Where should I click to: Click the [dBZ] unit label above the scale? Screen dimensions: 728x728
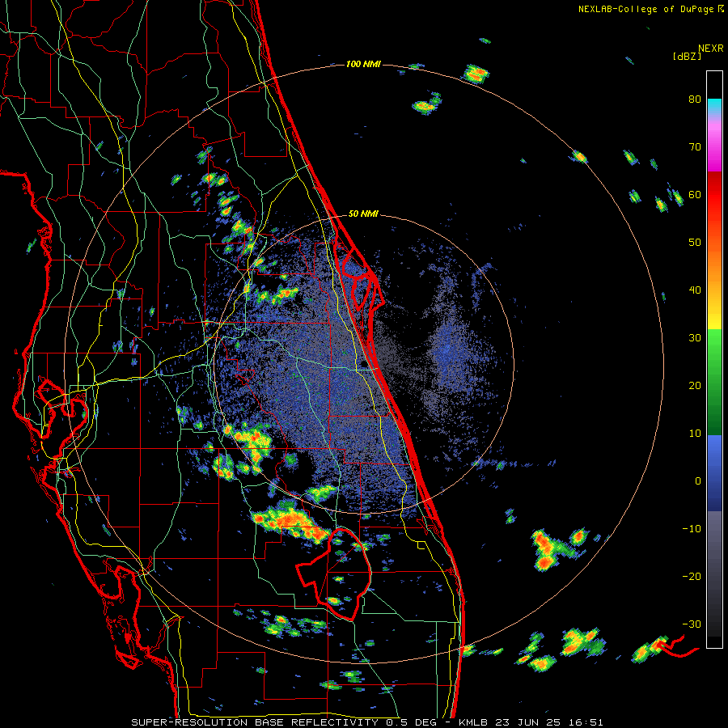click(x=687, y=57)
